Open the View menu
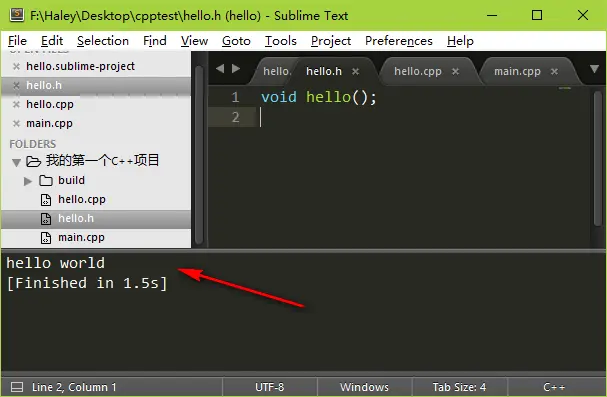Screen dimensions: 607x397 coord(194,41)
